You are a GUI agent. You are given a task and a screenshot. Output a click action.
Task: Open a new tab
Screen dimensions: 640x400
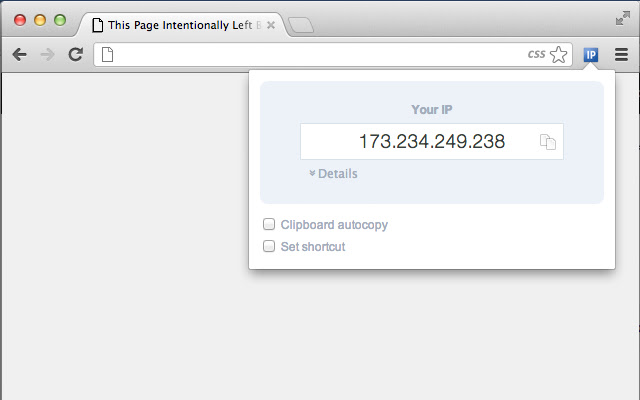[x=300, y=25]
